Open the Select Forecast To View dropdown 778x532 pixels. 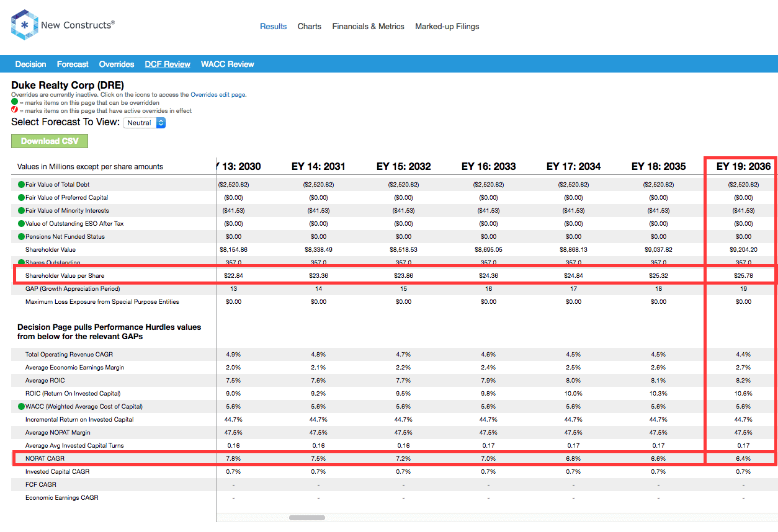tap(145, 123)
